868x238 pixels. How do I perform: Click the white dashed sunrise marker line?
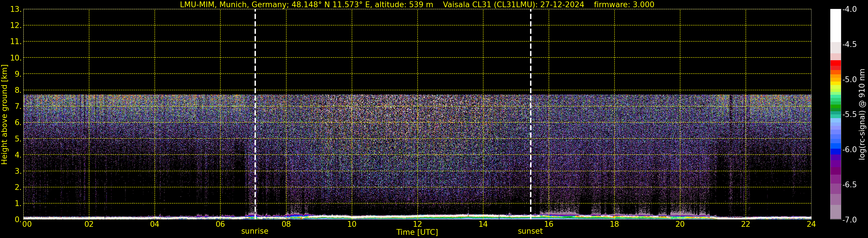255,114
